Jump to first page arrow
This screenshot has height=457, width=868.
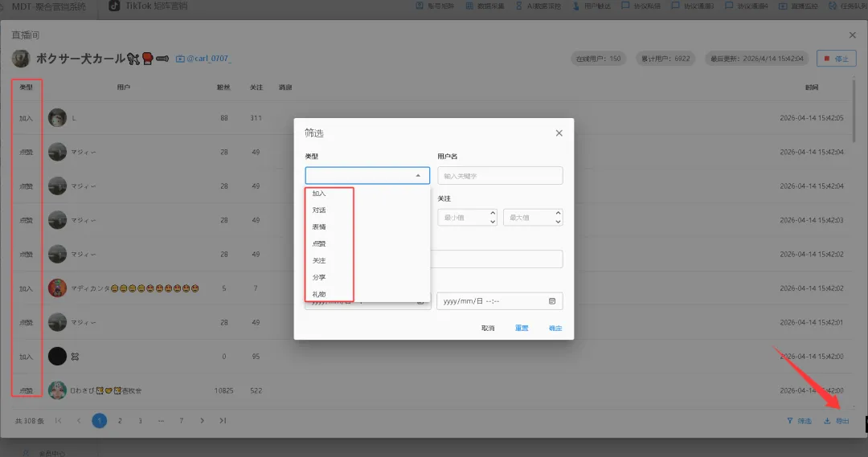point(58,421)
